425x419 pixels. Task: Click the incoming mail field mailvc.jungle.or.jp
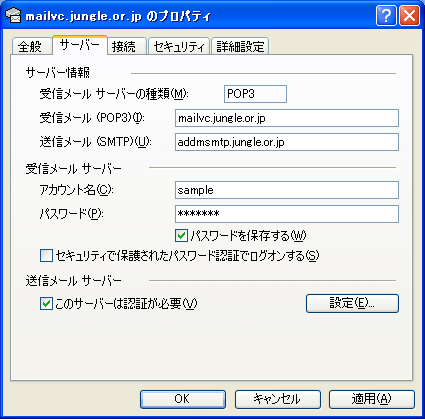pos(287,118)
